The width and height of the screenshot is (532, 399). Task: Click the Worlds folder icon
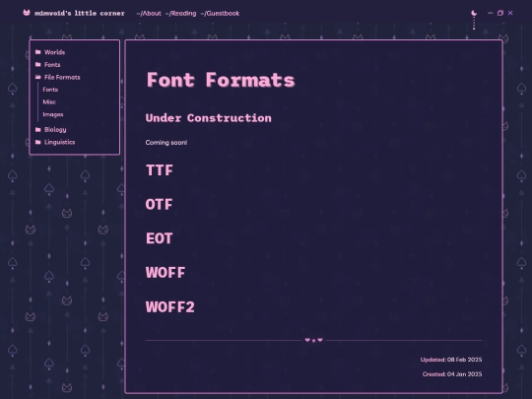pyautogui.click(x=38, y=52)
